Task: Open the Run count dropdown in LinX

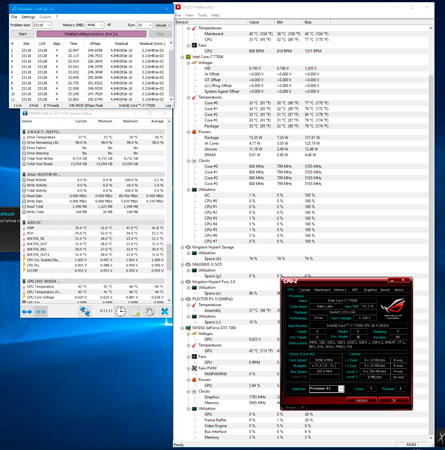Action: point(150,25)
